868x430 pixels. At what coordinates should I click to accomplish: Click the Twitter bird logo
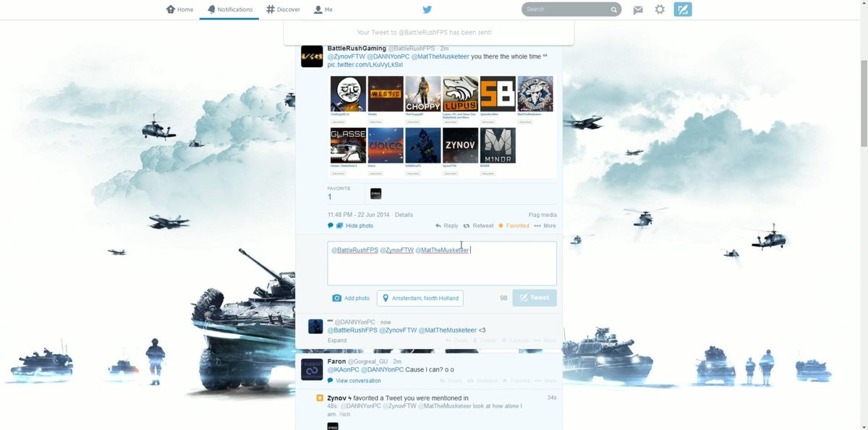tap(427, 9)
